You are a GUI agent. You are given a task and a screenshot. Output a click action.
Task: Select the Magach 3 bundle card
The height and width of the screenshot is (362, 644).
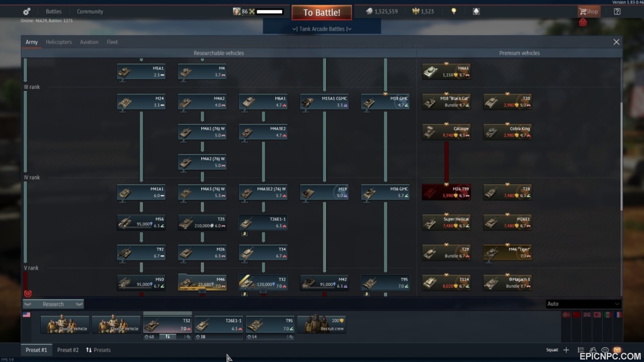pos(508,283)
